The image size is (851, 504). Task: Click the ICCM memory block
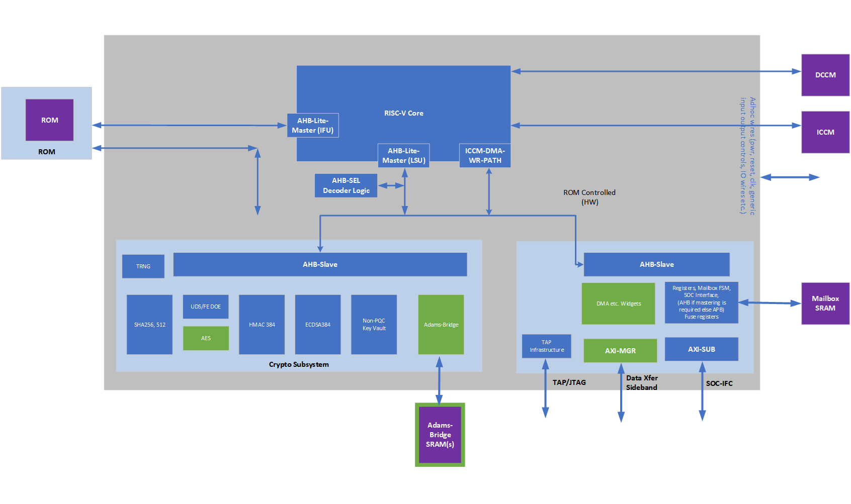pos(825,132)
